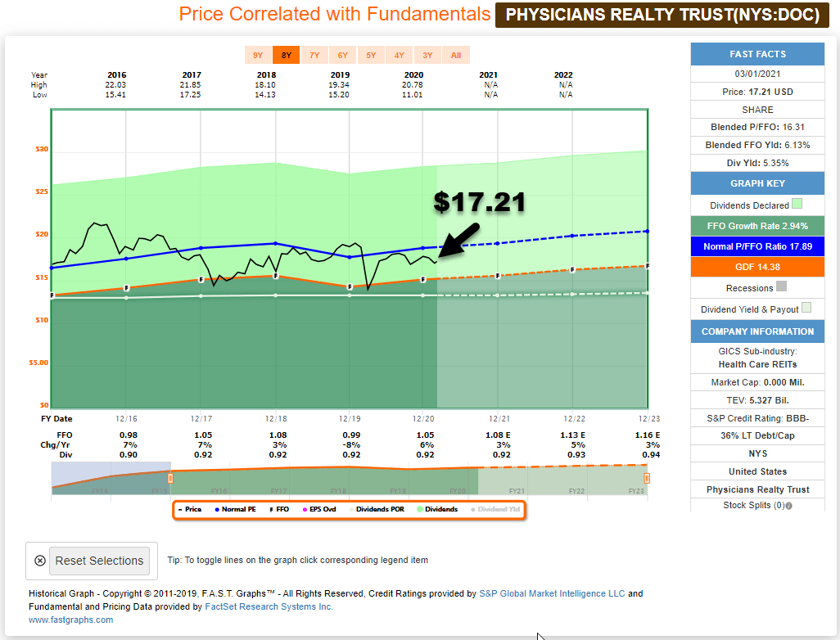Click the GDF 14.38 key
Screen dimensions: 840x640
pyautogui.click(x=757, y=267)
